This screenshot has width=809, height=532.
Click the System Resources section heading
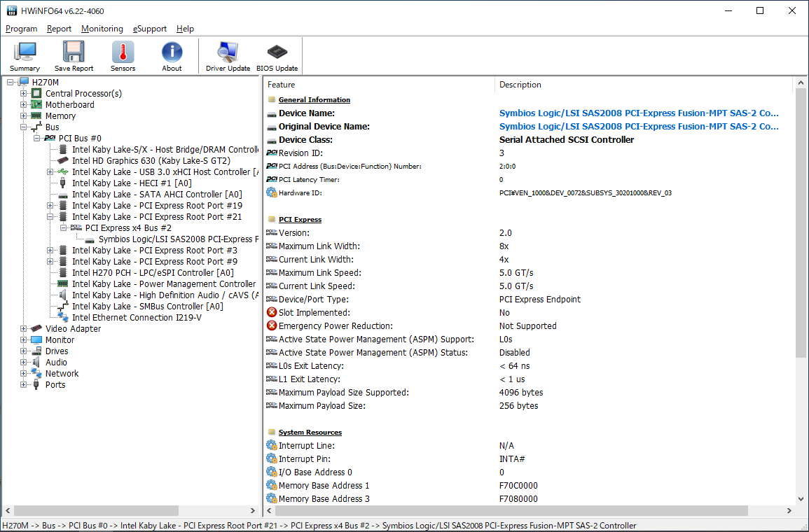tap(310, 433)
